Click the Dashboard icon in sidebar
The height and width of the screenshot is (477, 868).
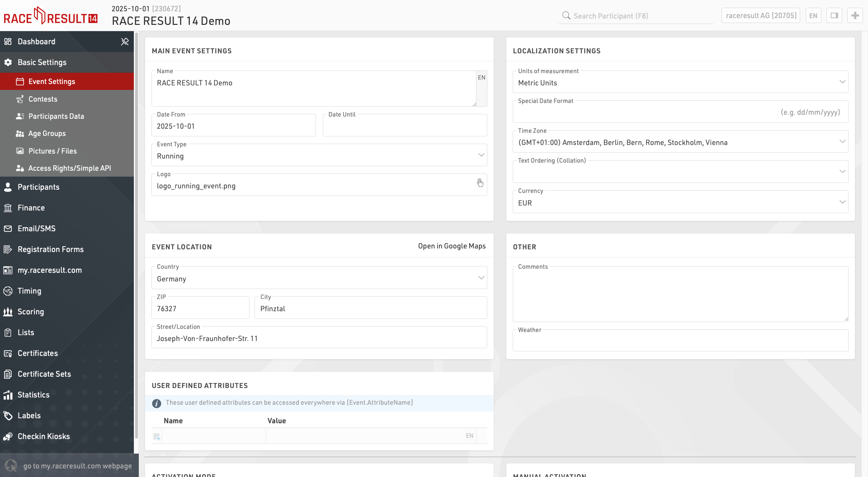pos(8,42)
